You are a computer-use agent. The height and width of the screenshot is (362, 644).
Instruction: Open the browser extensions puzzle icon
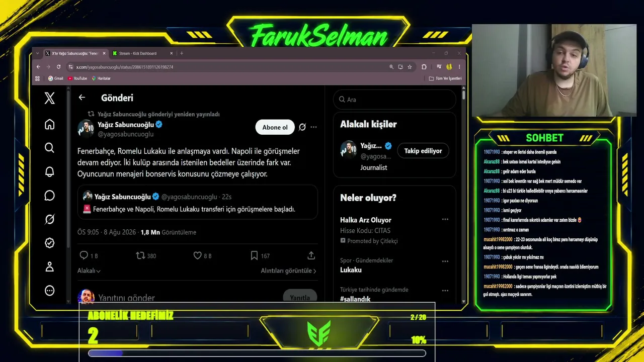tap(424, 67)
